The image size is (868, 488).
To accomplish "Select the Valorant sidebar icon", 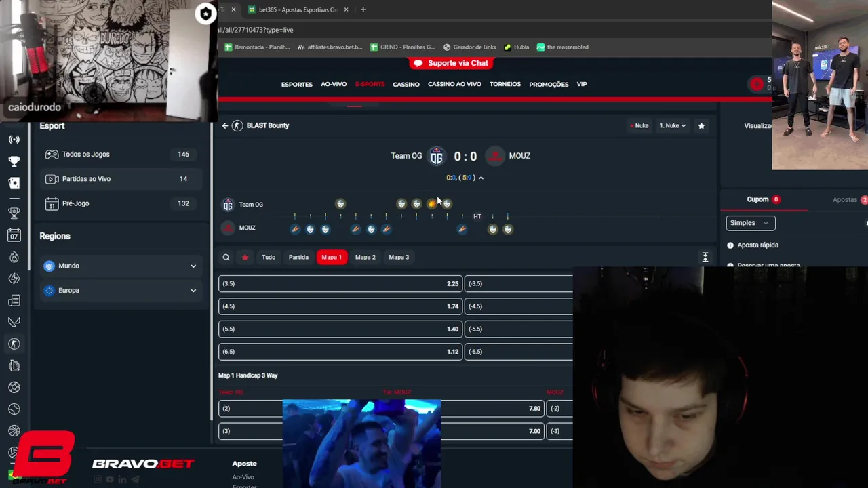I will [x=14, y=322].
